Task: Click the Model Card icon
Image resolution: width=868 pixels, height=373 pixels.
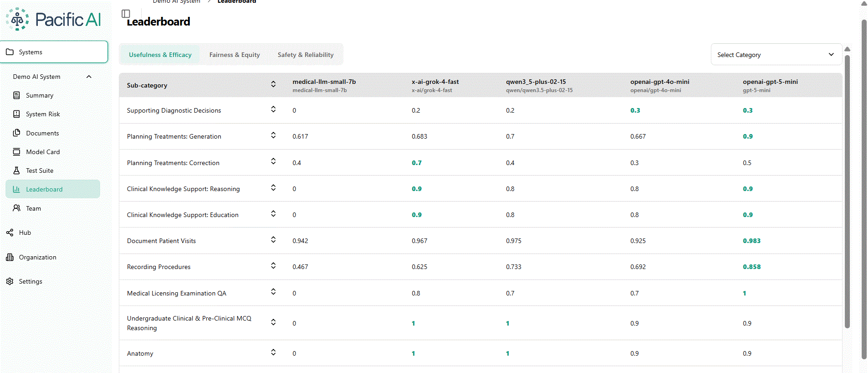Action: 16,152
